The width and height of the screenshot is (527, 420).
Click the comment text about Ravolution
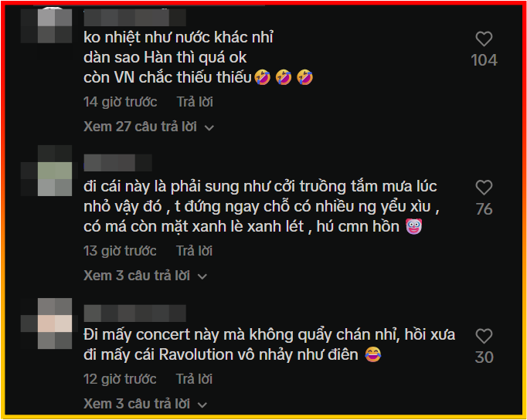pyautogui.click(x=269, y=345)
